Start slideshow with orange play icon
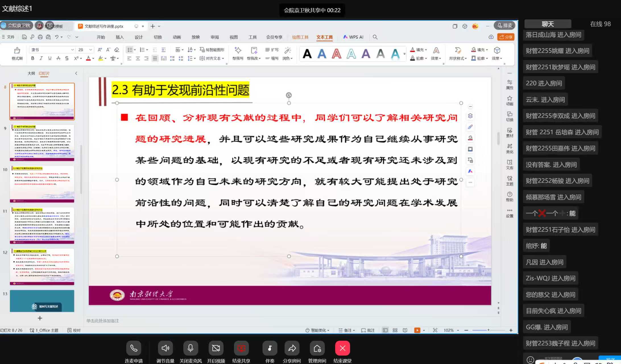This screenshot has height=364, width=621. pos(417,330)
